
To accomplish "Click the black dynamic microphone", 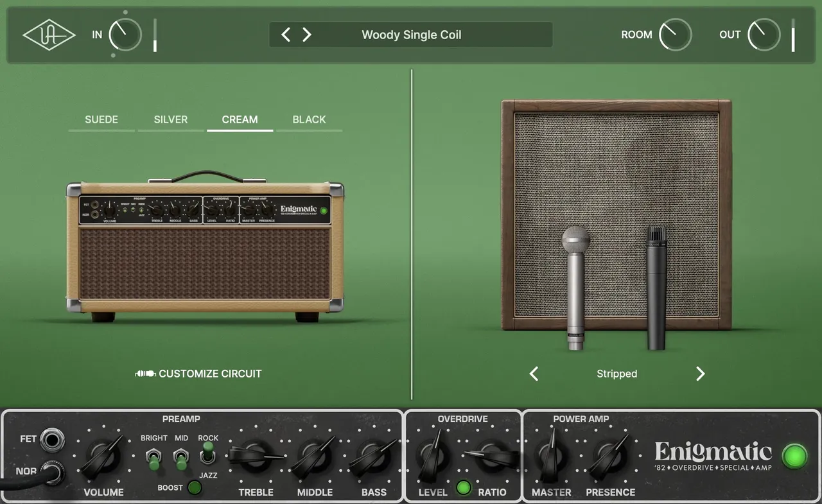I will [x=656, y=288].
